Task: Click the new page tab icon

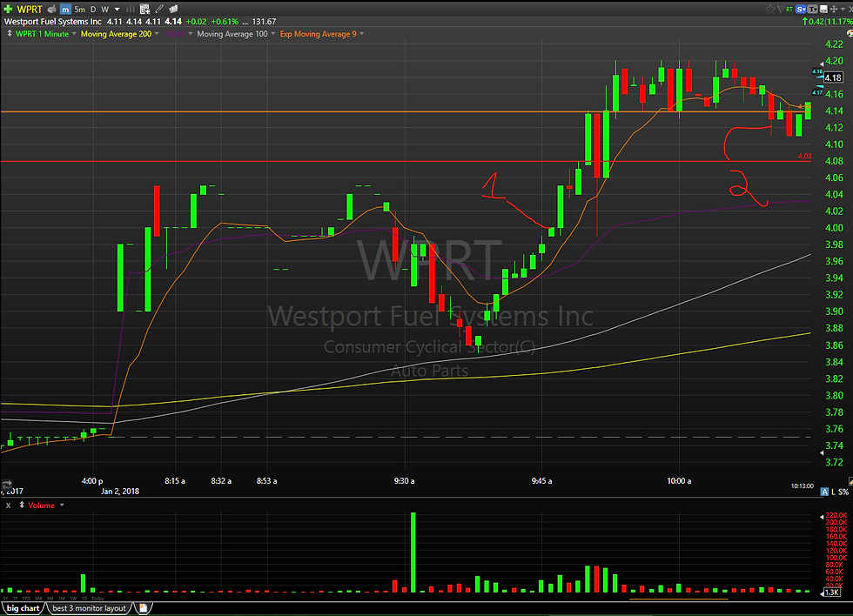Action: pos(143,608)
